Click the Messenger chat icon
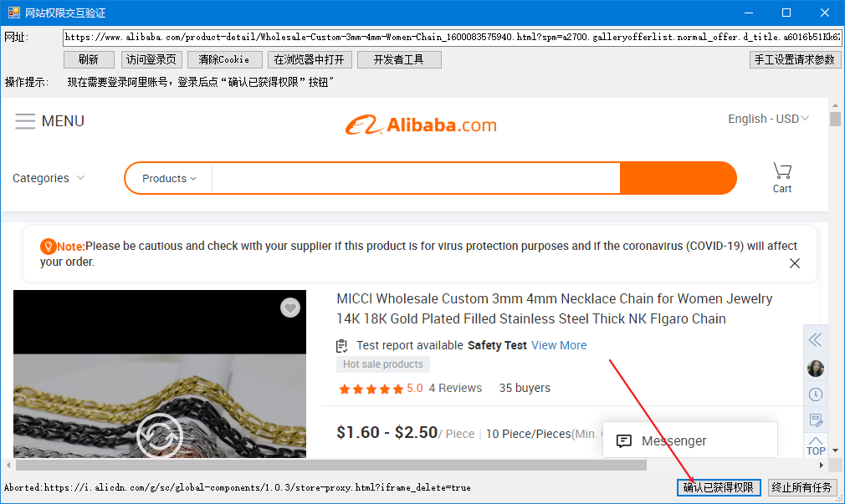 (623, 441)
